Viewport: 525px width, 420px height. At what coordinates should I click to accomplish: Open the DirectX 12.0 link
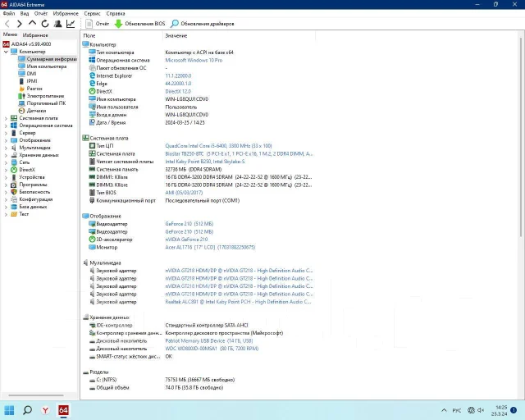click(x=178, y=91)
